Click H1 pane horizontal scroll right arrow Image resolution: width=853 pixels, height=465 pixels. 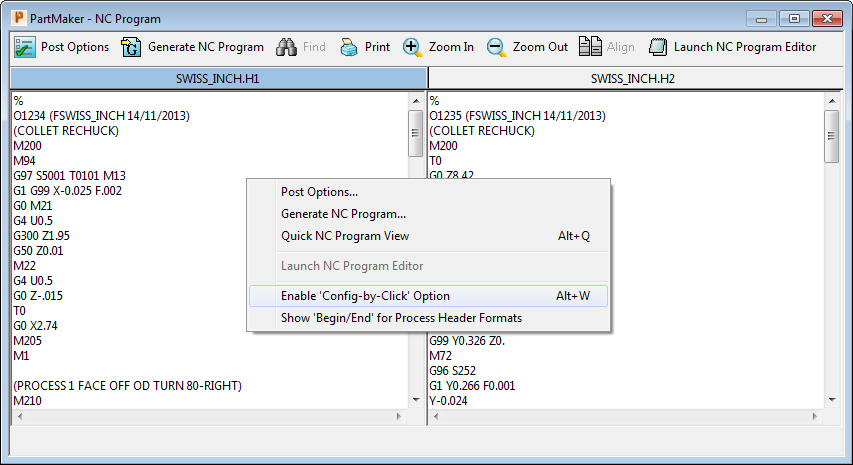tap(398, 417)
